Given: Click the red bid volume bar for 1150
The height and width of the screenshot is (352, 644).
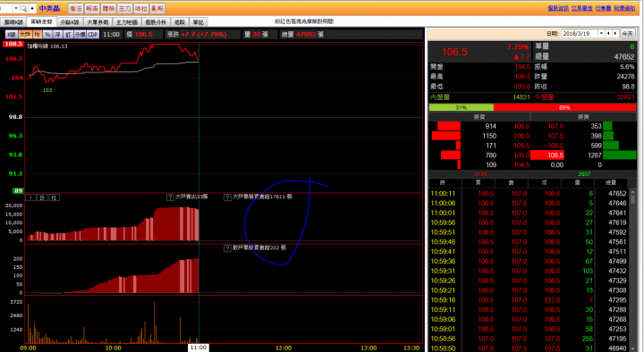Looking at the screenshot, I should tap(446, 136).
